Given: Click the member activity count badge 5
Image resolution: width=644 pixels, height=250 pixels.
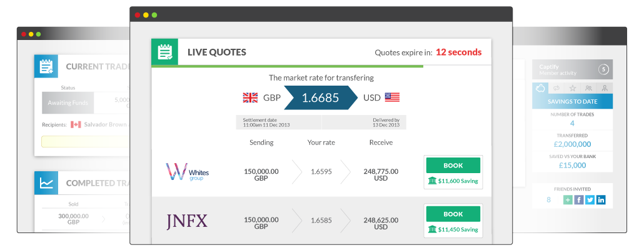Looking at the screenshot, I should pyautogui.click(x=603, y=69).
